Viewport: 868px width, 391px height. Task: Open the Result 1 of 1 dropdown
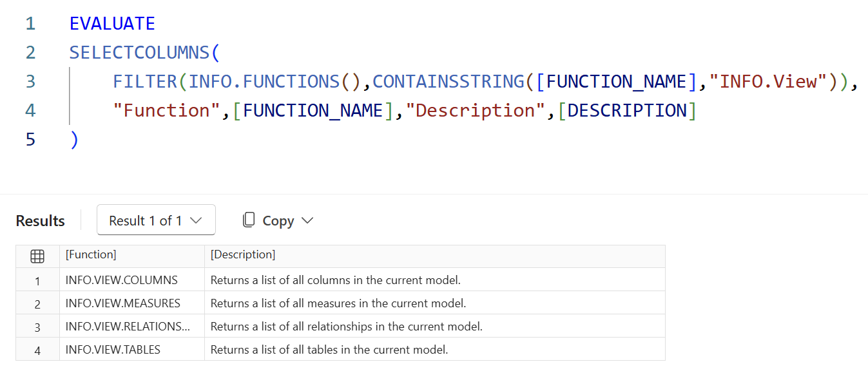(x=156, y=220)
